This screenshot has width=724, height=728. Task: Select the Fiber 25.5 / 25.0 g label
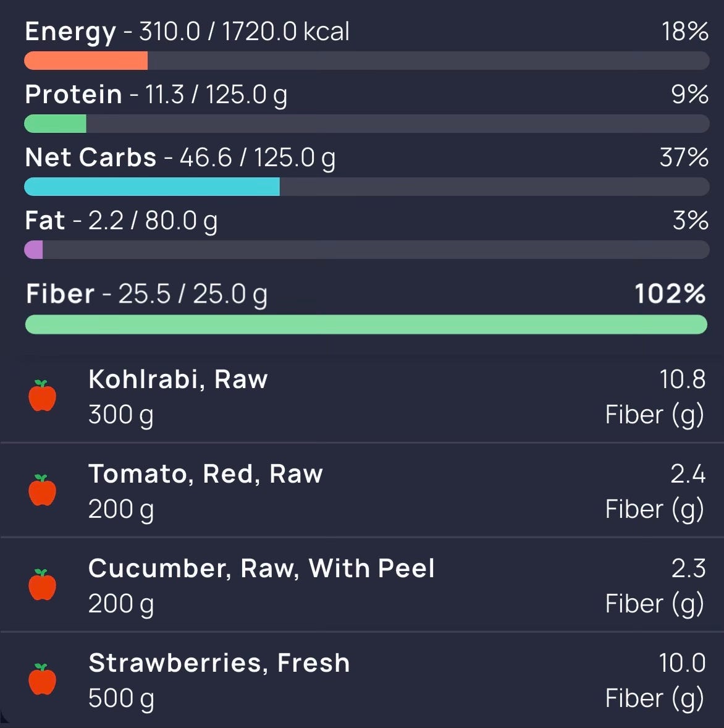pos(146,294)
